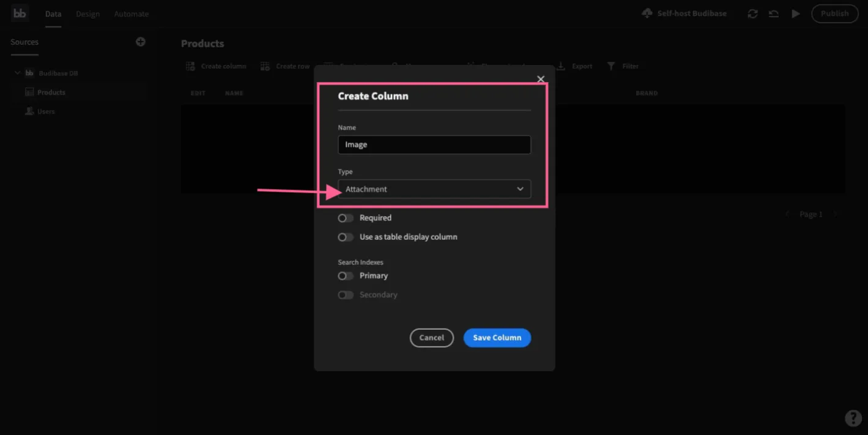Collapse the Budibase DB tree chevron
The height and width of the screenshot is (435, 868).
17,73
